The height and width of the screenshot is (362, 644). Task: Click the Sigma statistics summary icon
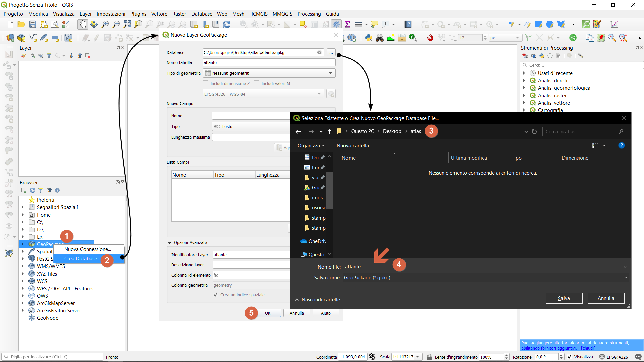347,24
